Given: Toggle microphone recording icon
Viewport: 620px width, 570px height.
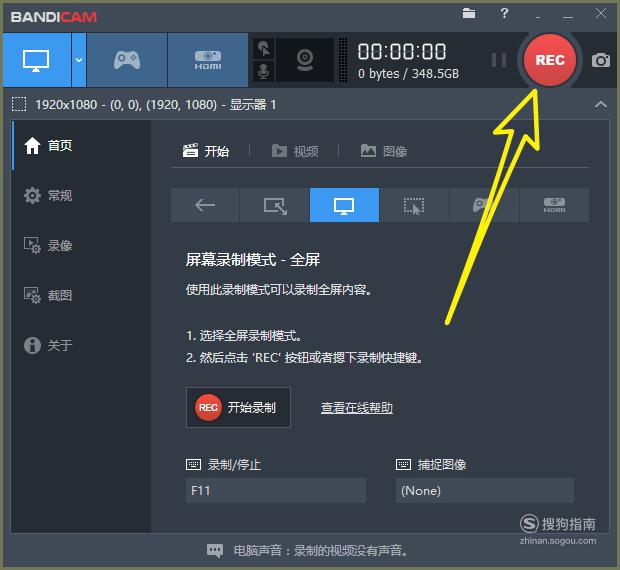Looking at the screenshot, I should click(x=264, y=72).
